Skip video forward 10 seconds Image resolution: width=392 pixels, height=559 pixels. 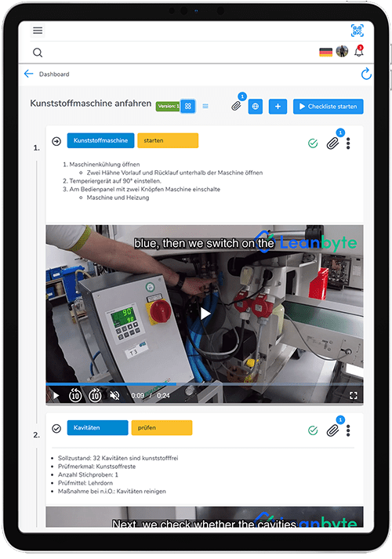click(95, 395)
